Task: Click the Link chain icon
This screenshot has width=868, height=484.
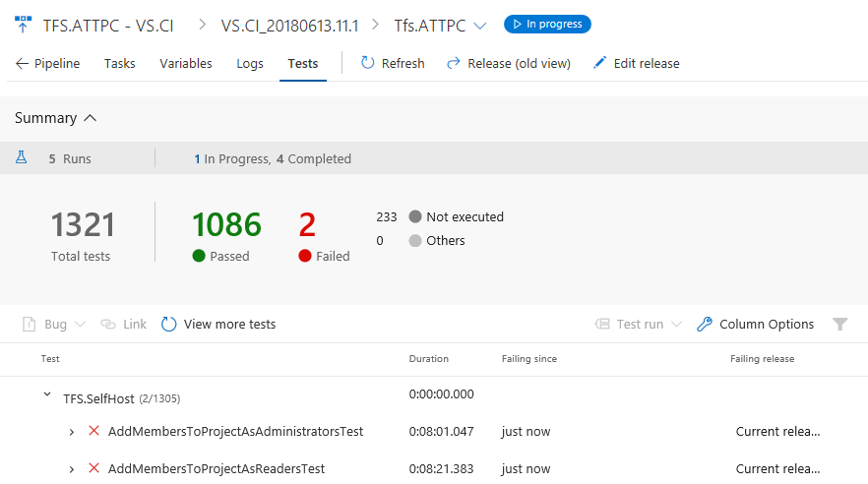Action: 108,324
